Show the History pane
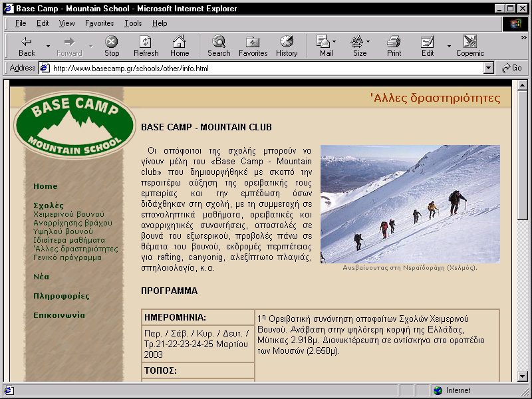The image size is (532, 399). [287, 46]
